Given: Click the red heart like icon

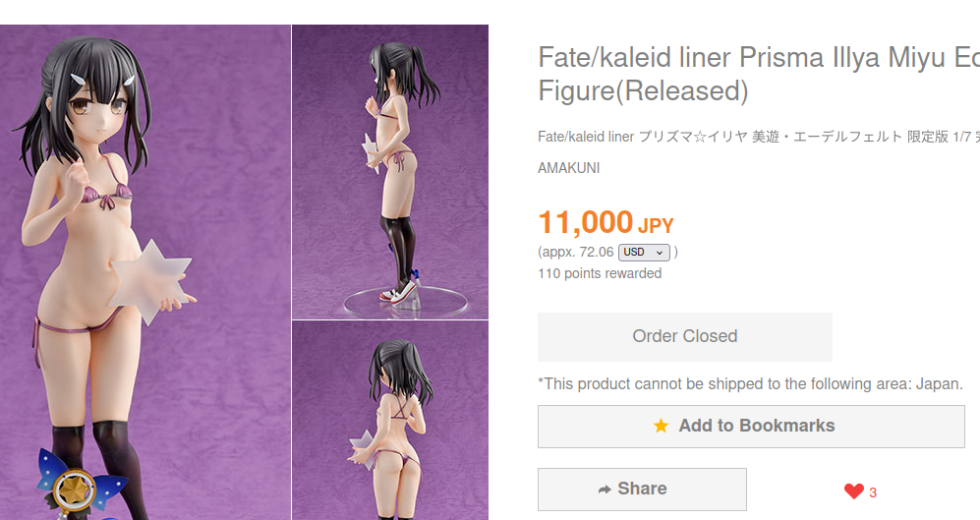Looking at the screenshot, I should click(854, 491).
